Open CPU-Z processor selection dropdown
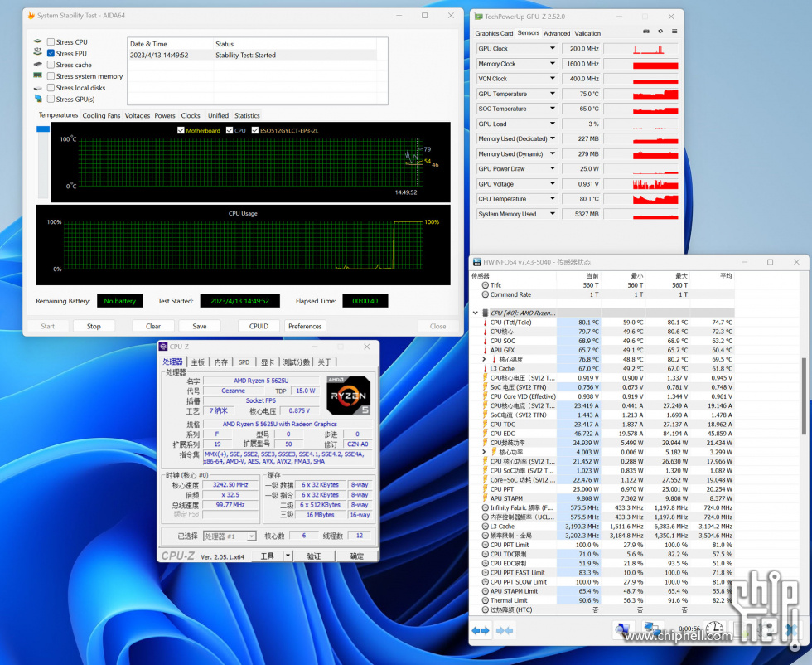This screenshot has height=665, width=812. [230, 536]
